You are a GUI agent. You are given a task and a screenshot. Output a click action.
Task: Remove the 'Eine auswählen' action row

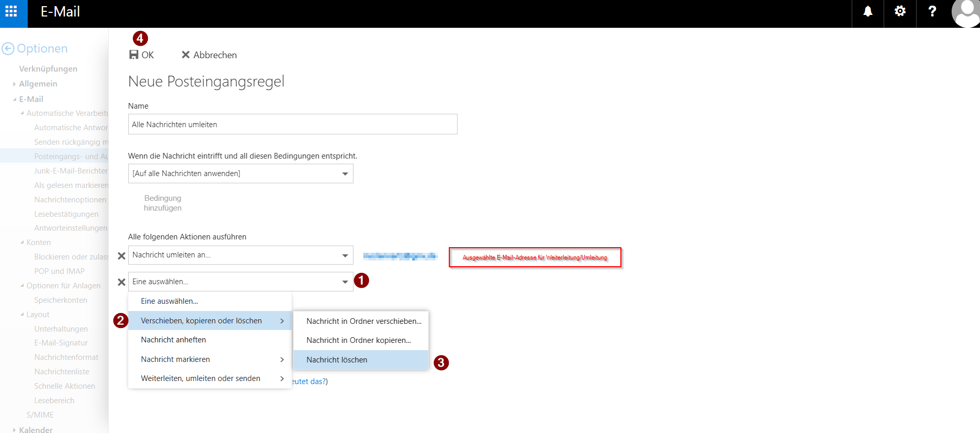[x=122, y=282]
